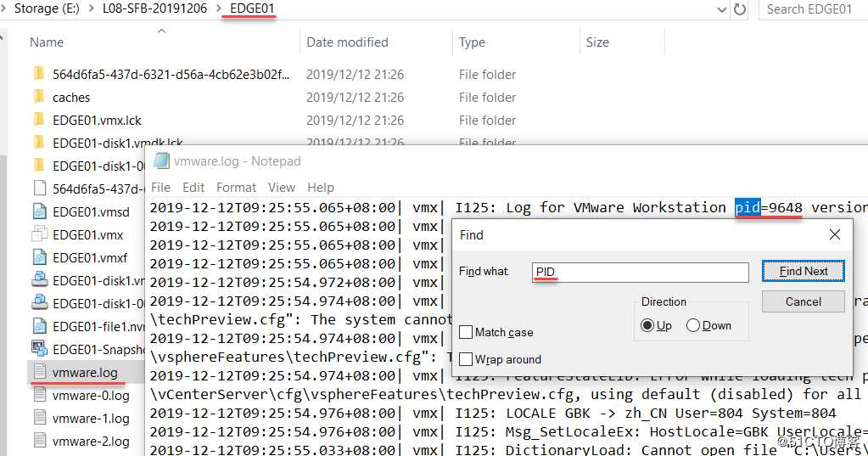
Task: Click the L08-SFB-20191206 breadcrumb
Action: [154, 8]
